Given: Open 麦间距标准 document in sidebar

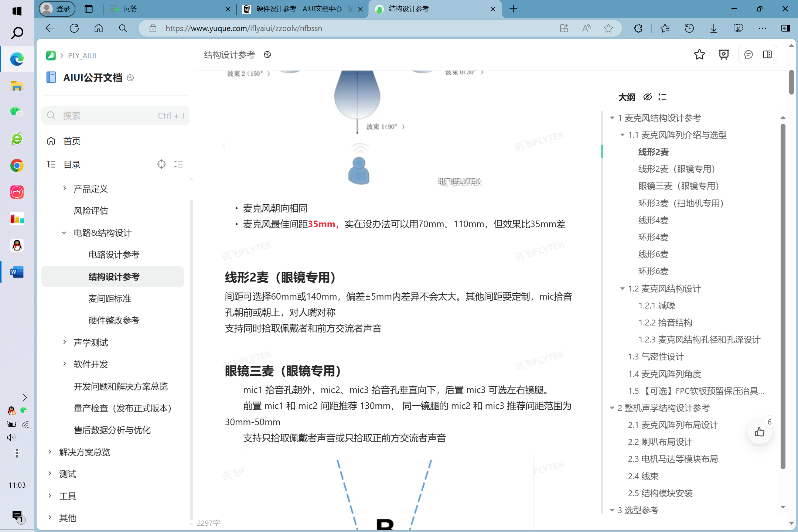Looking at the screenshot, I should tap(110, 299).
